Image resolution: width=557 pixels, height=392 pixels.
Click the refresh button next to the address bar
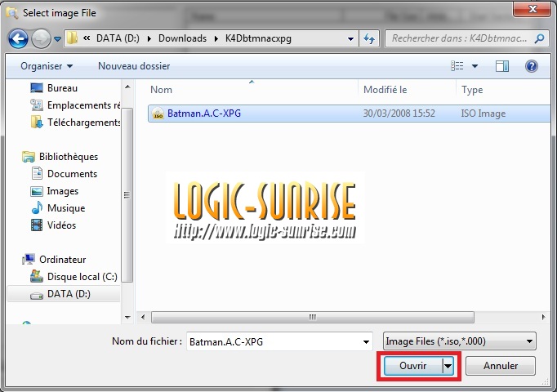(369, 38)
